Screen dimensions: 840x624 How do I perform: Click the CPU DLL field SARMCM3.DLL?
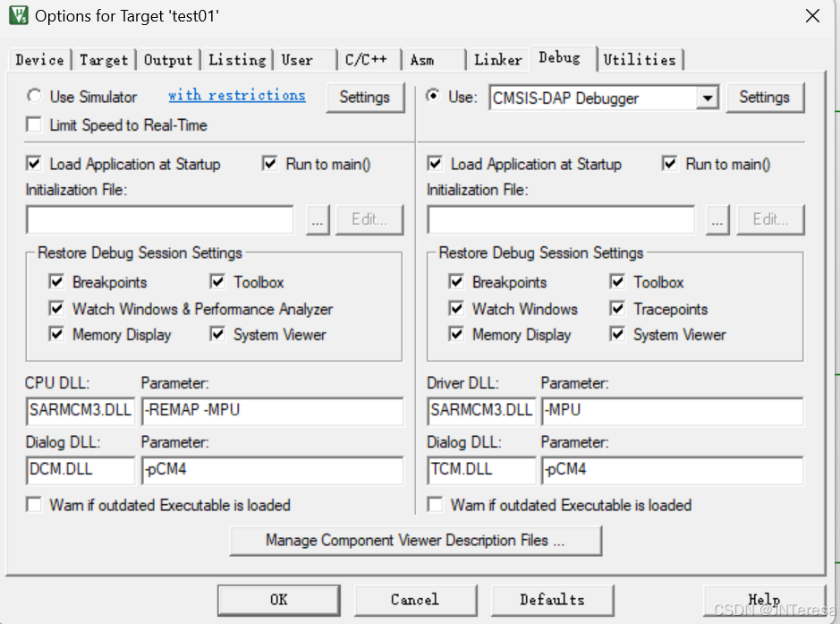tap(81, 411)
